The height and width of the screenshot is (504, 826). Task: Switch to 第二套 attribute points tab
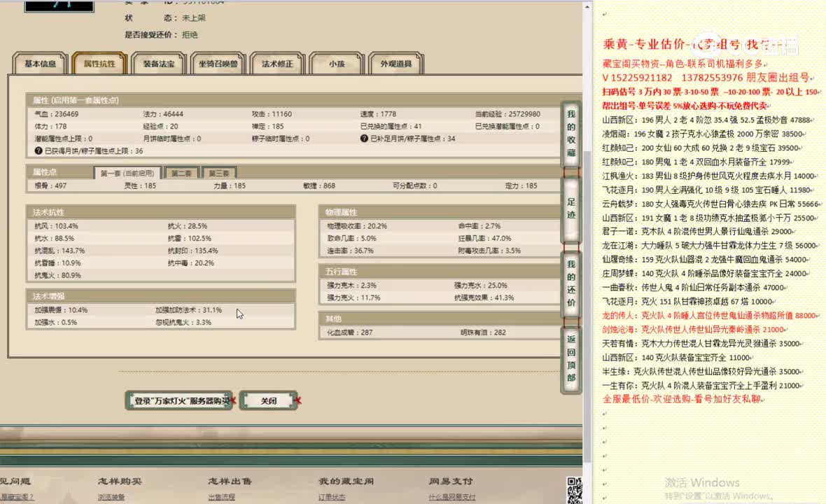[x=181, y=173]
